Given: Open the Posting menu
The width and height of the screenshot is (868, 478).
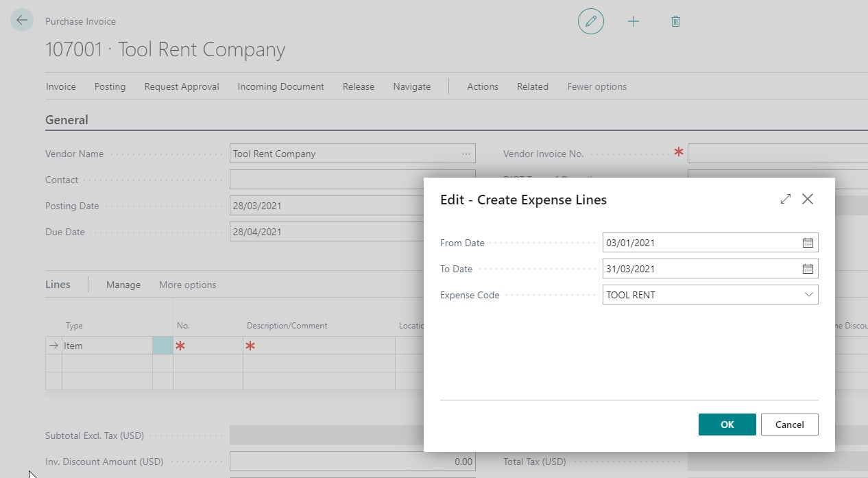Looking at the screenshot, I should pos(110,86).
